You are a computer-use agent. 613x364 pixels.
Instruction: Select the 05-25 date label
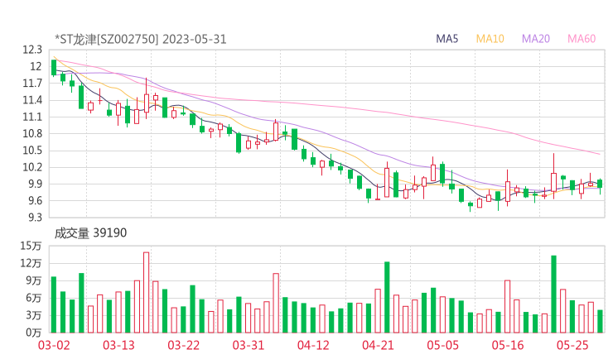coord(572,345)
